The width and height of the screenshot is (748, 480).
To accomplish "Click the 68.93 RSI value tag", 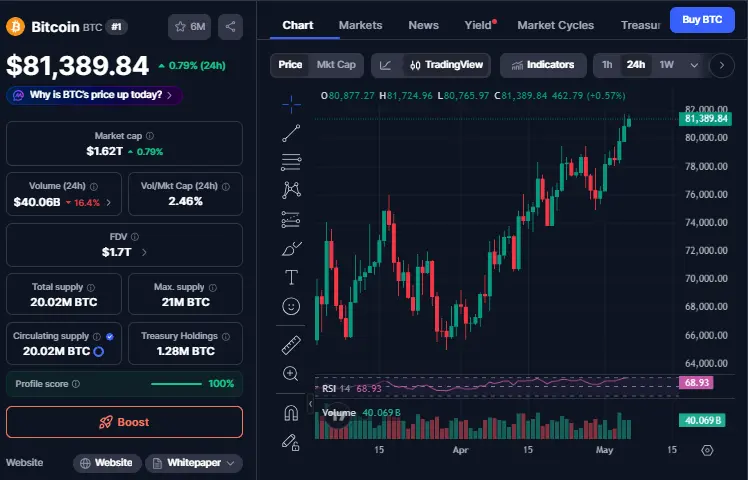I will pyautogui.click(x=696, y=383).
